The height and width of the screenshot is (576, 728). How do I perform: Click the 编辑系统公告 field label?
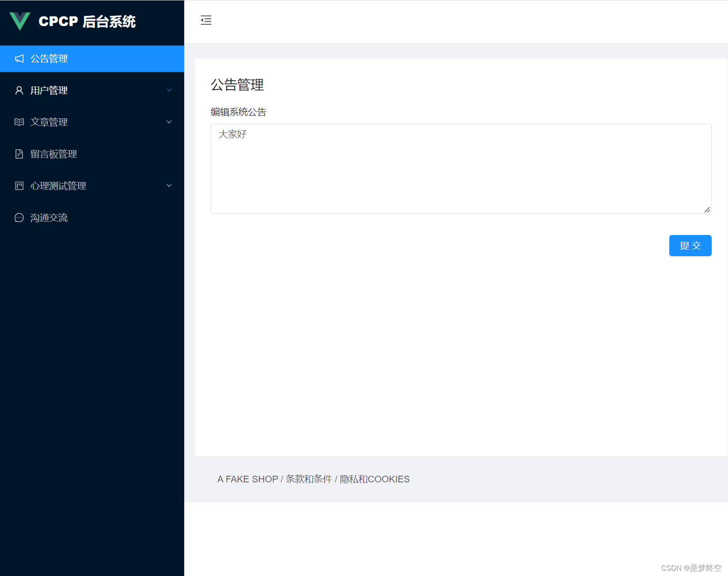(239, 112)
